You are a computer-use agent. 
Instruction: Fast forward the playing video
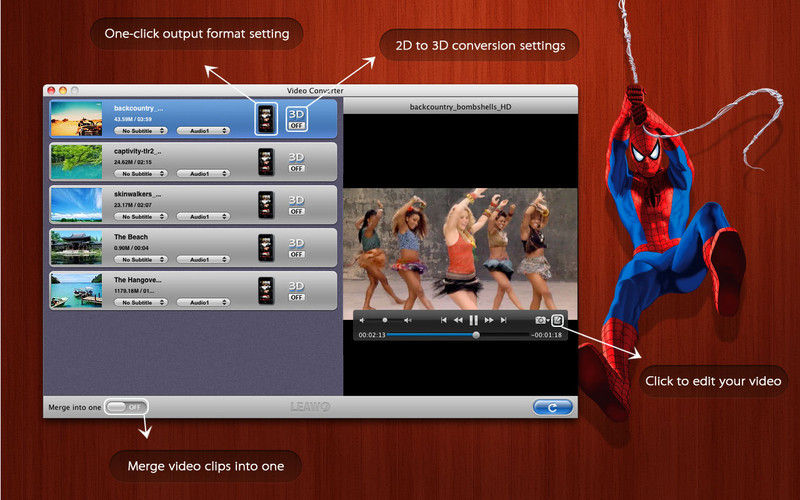point(489,320)
